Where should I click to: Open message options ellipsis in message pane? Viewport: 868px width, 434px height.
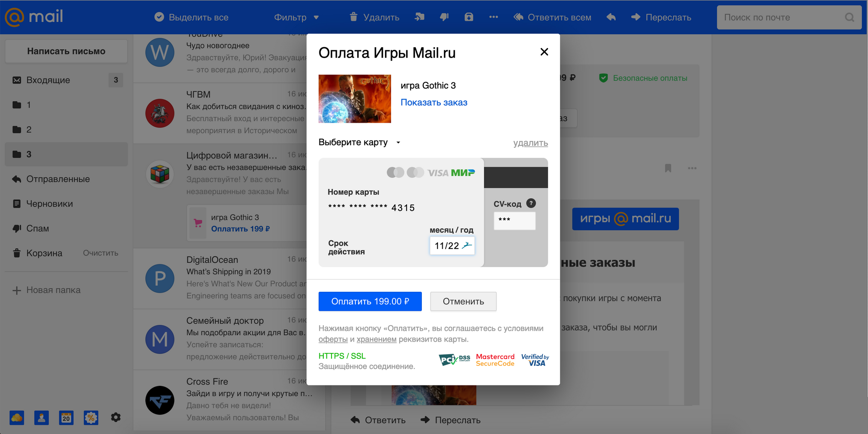[692, 168]
